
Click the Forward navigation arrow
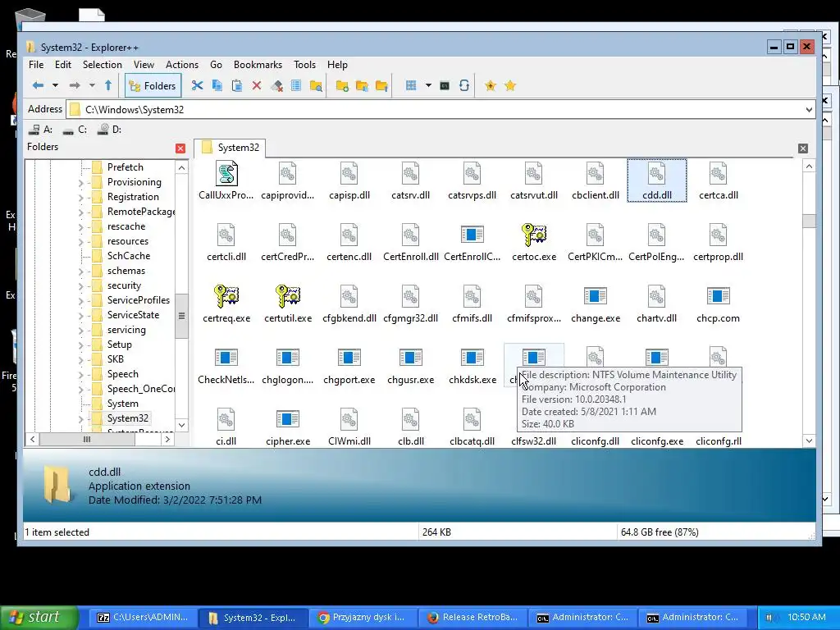pos(75,85)
